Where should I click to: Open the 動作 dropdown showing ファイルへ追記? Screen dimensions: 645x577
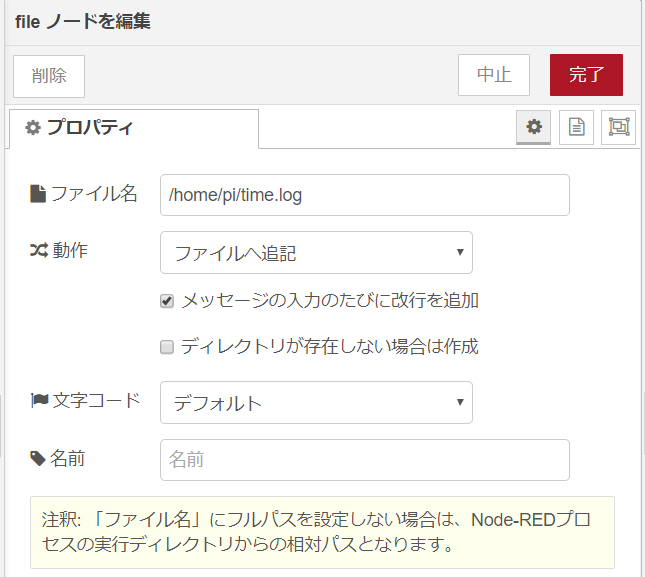316,253
